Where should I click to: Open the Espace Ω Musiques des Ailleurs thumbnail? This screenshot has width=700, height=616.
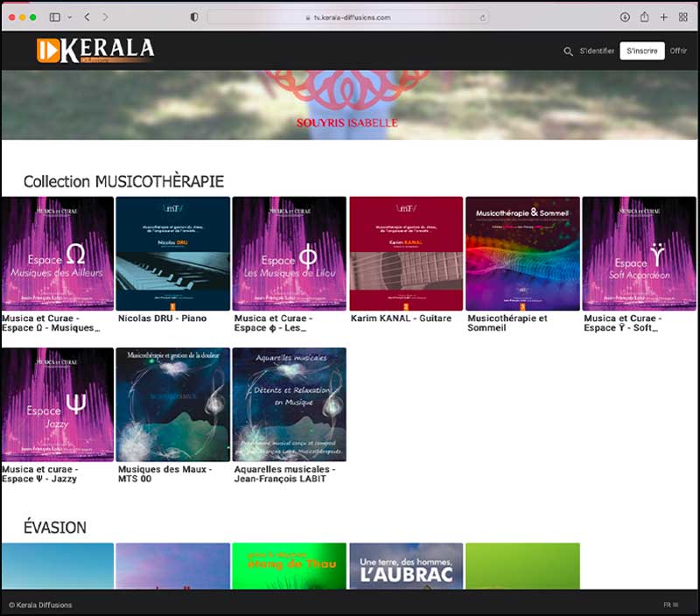(x=58, y=254)
